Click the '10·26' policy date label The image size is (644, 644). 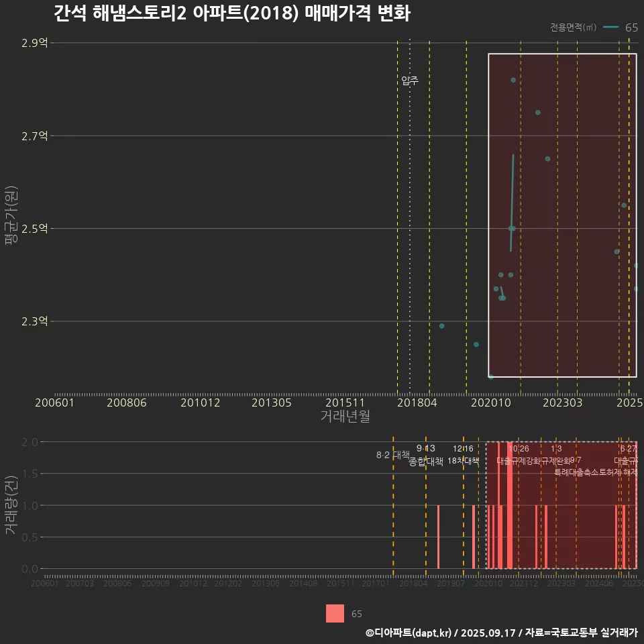click(519, 449)
